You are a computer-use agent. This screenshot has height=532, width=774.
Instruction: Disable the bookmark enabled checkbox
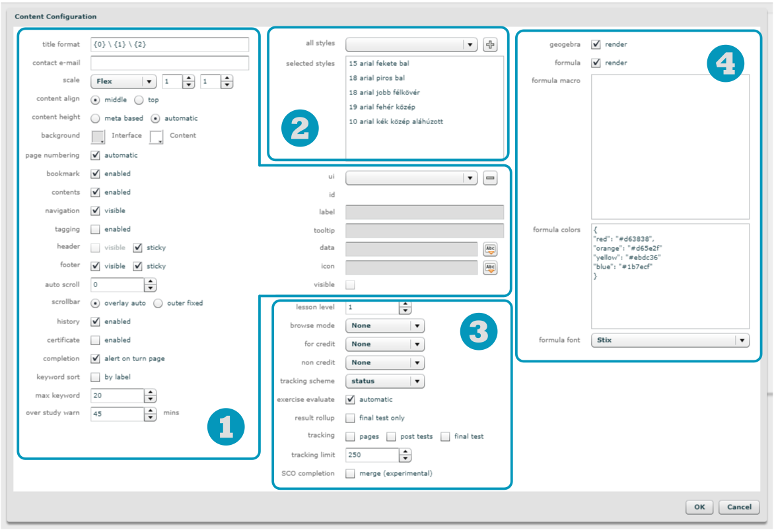tap(96, 174)
